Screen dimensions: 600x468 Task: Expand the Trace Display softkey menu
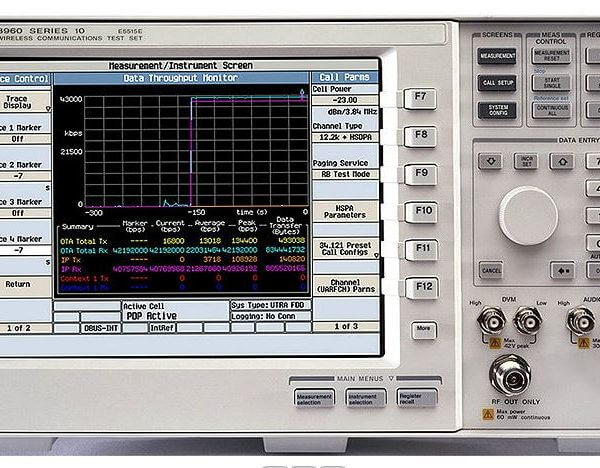[25, 102]
